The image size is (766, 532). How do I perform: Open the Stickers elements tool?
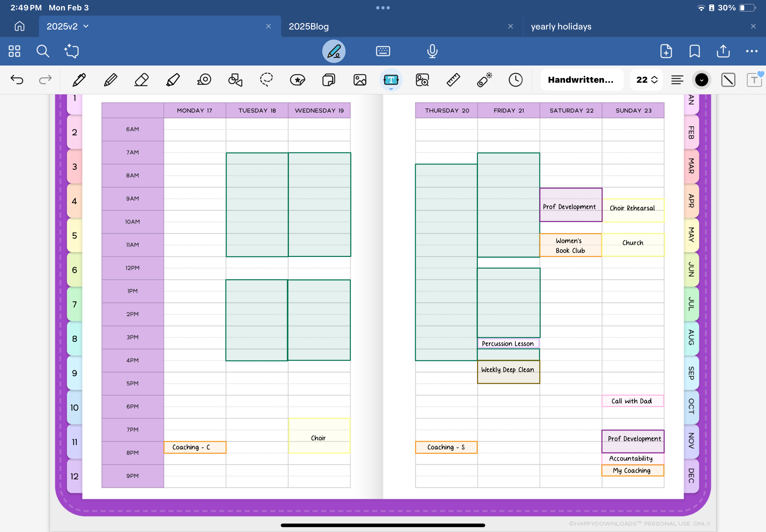(297, 80)
